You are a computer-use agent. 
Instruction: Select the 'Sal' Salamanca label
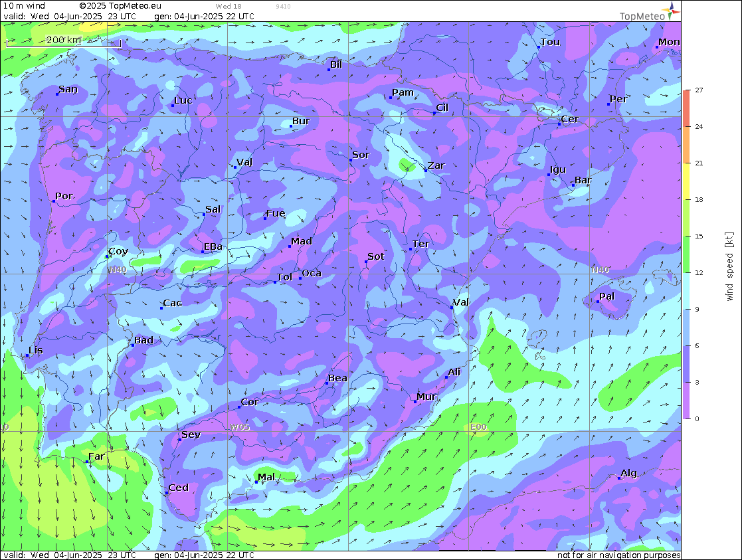click(213, 209)
